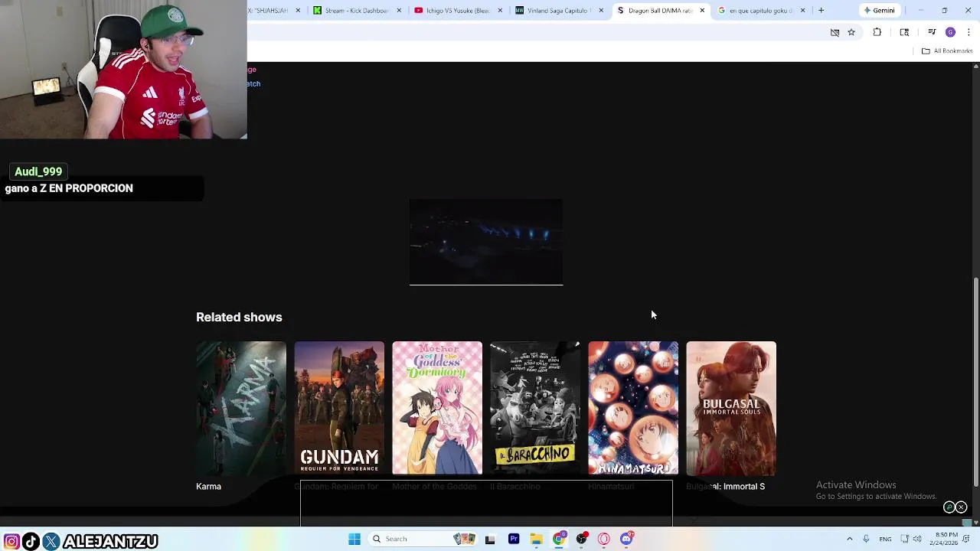Open the Chrome extensions puzzle icon
Viewport: 980px width, 551px height.
point(877,32)
